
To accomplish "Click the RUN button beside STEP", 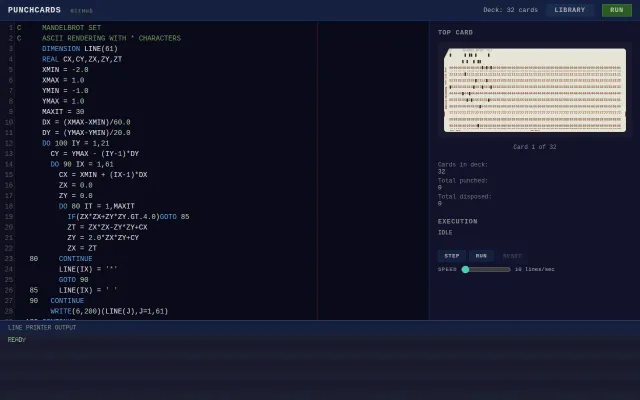I will tap(481, 256).
